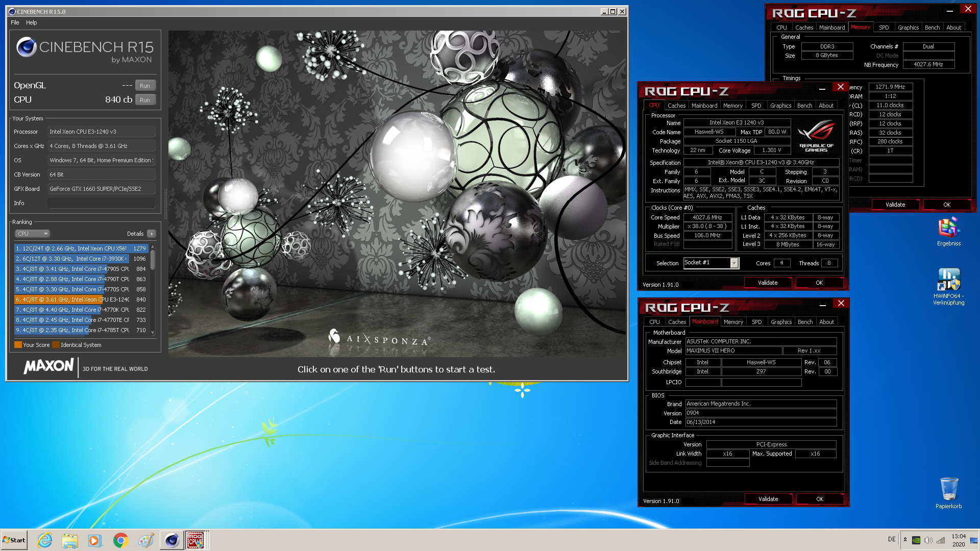Image resolution: width=980 pixels, height=551 pixels.
Task: Select ranking entry 6C/12T Core i7-3930K
Action: [81, 259]
